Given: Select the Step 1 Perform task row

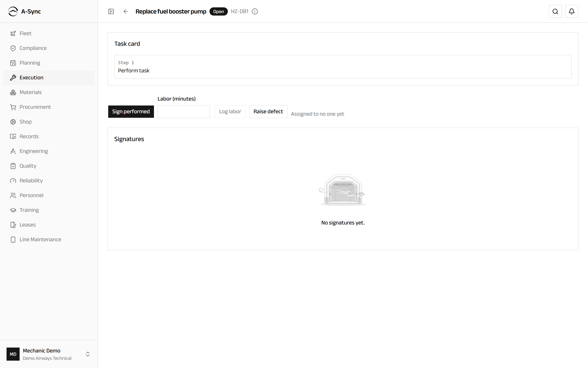Looking at the screenshot, I should coord(343,67).
